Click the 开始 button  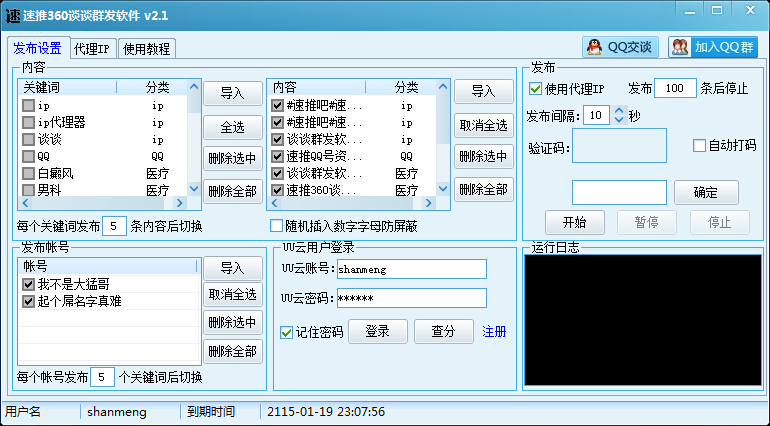tap(575, 223)
